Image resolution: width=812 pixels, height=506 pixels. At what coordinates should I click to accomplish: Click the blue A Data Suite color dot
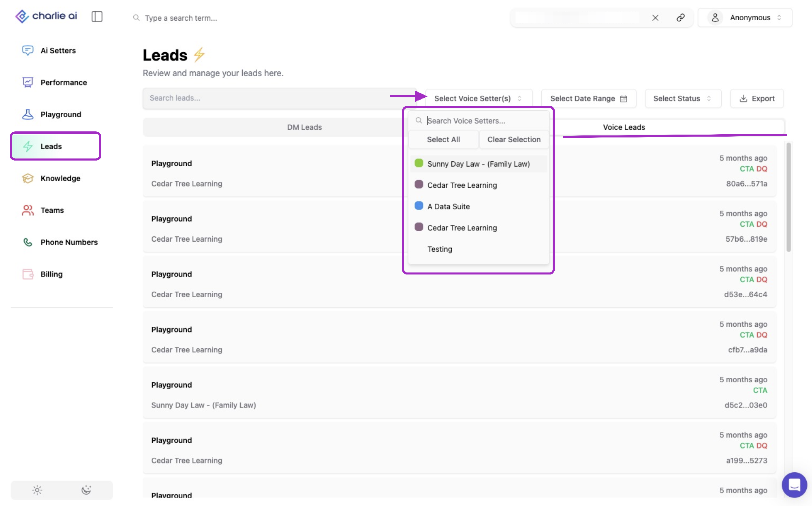pos(419,206)
